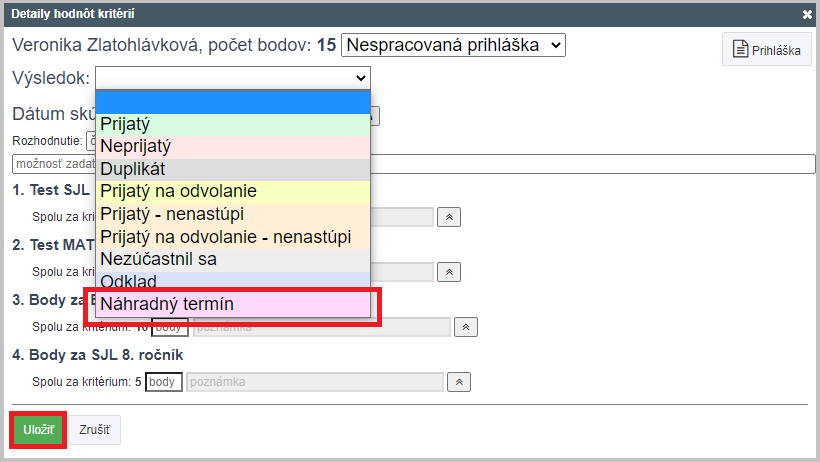Save with the green Uložiť button
Screen dimensions: 820x462
coord(38,430)
